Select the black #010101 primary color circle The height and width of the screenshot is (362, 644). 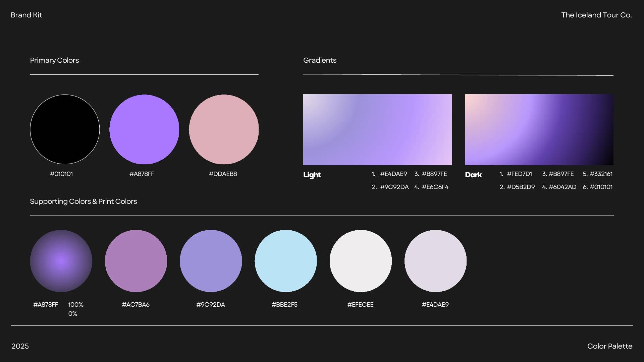pyautogui.click(x=65, y=129)
